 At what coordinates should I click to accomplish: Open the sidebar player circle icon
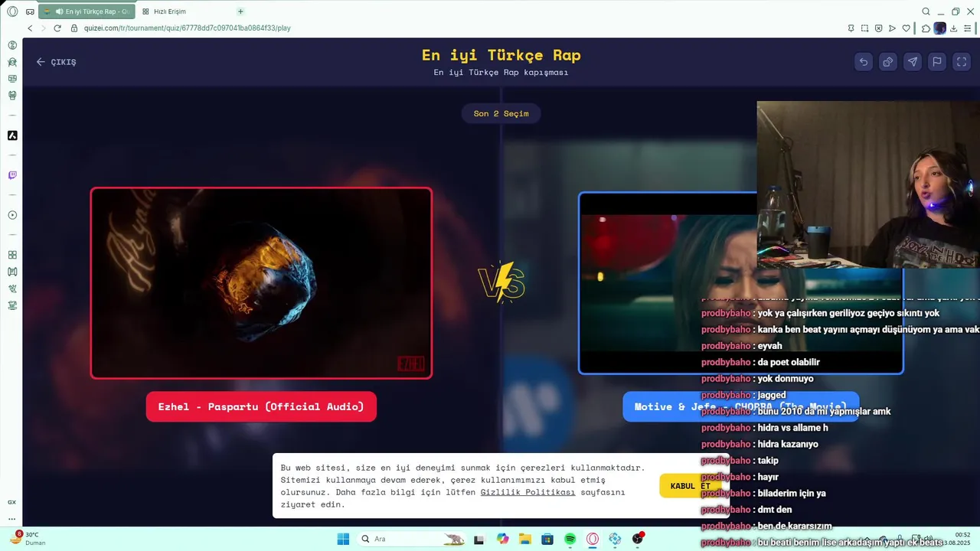point(12,215)
